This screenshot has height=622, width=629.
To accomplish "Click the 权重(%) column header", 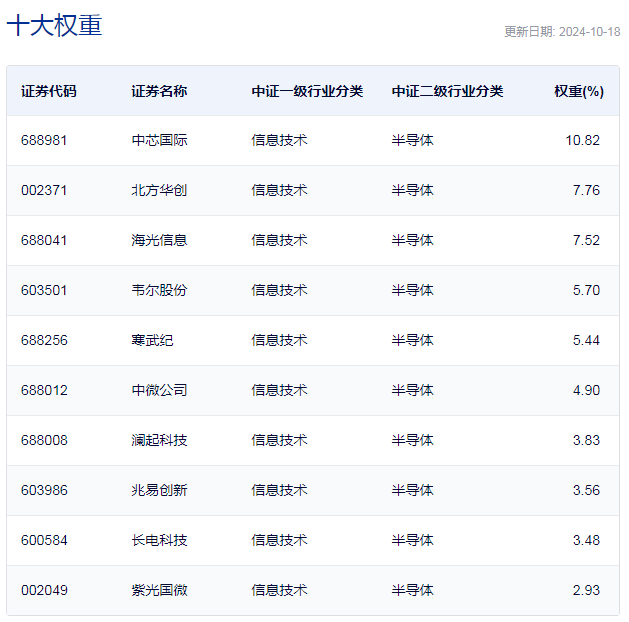I will click(x=579, y=91).
